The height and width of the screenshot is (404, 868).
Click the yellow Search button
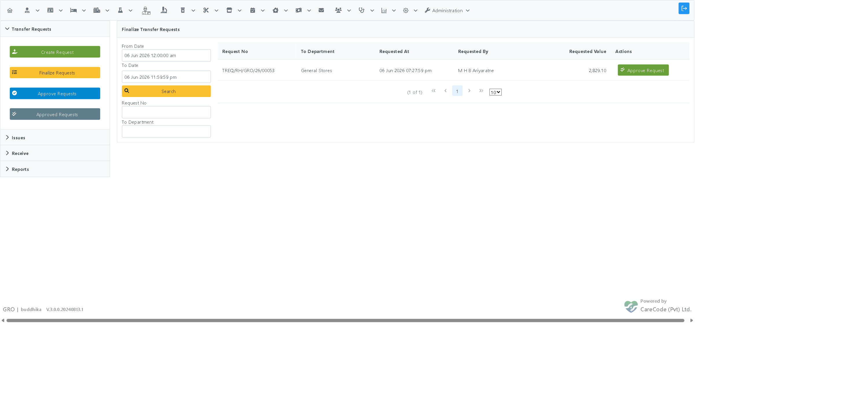(166, 91)
